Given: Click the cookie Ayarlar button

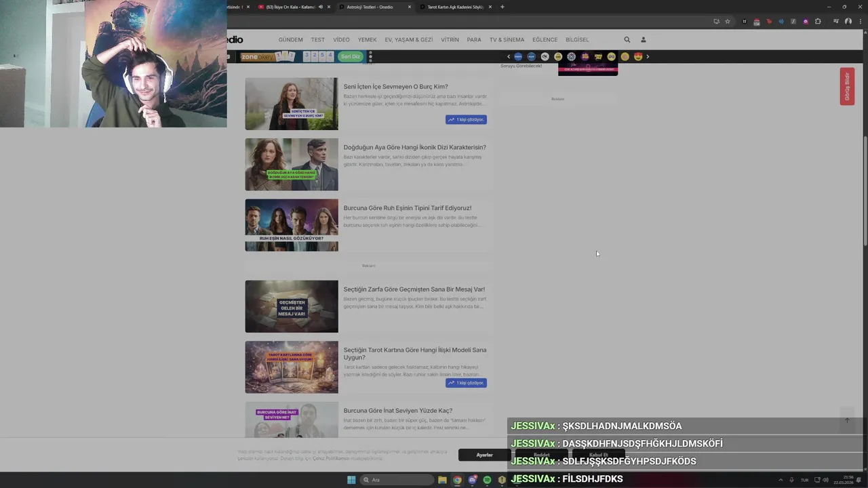Looking at the screenshot, I should (x=484, y=455).
